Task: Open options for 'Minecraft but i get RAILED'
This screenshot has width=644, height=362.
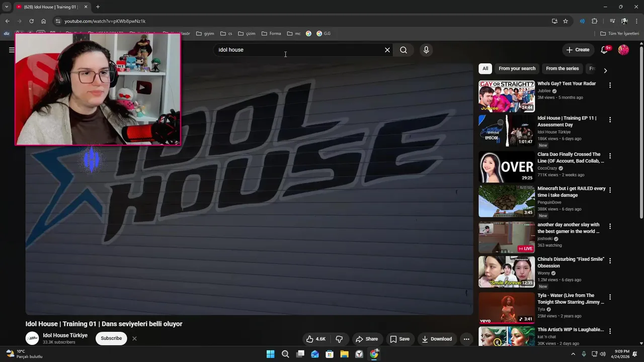Action: (x=610, y=190)
